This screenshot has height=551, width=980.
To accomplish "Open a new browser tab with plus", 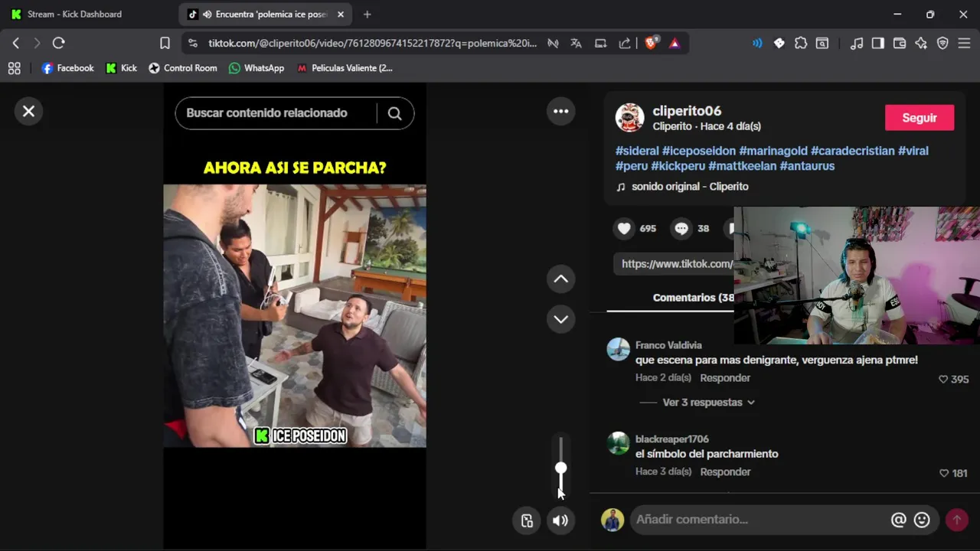I will pos(367,15).
